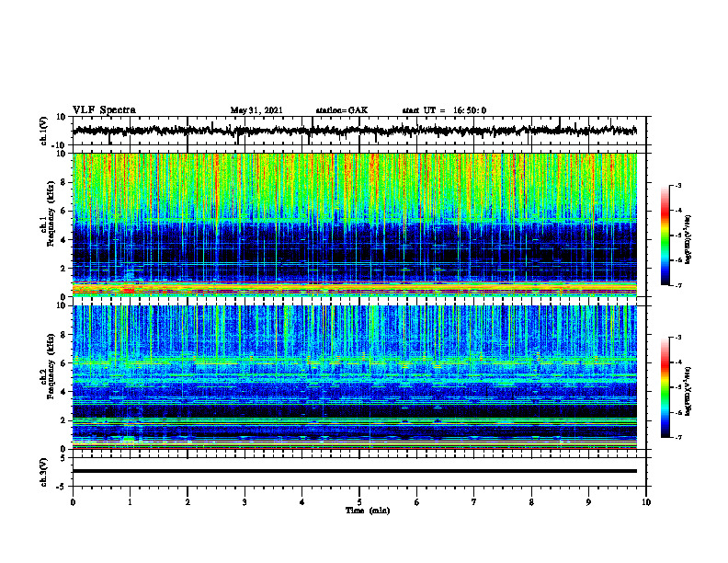Click the "4" kHz tick on ch.2 axis

[x=63, y=392]
